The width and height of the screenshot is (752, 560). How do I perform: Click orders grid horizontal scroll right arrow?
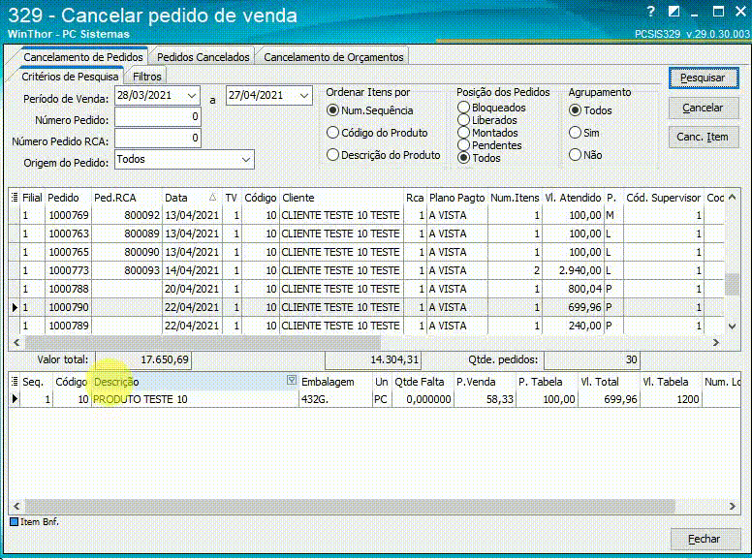point(716,342)
